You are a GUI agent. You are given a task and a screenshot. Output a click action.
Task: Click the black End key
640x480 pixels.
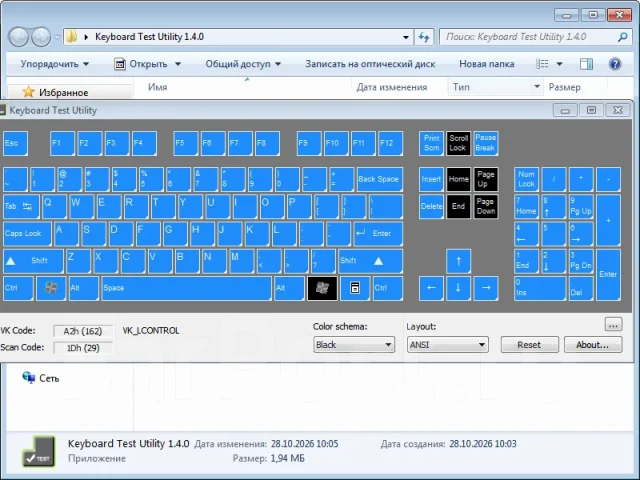coord(458,207)
